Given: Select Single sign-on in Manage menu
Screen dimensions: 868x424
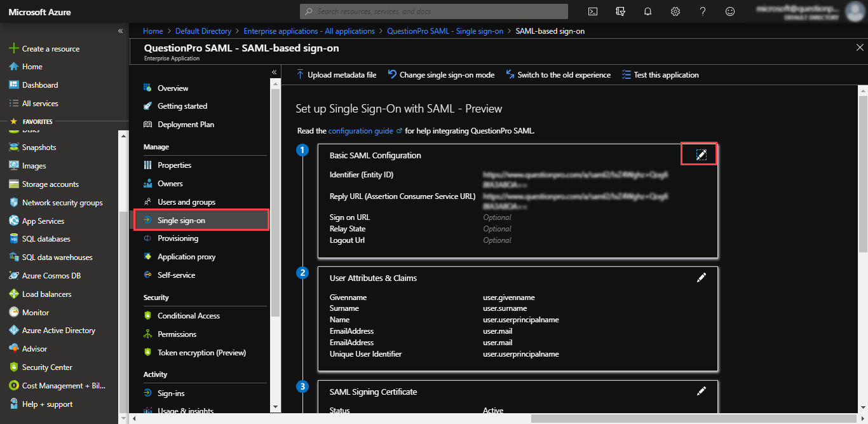Looking at the screenshot, I should pos(181,220).
